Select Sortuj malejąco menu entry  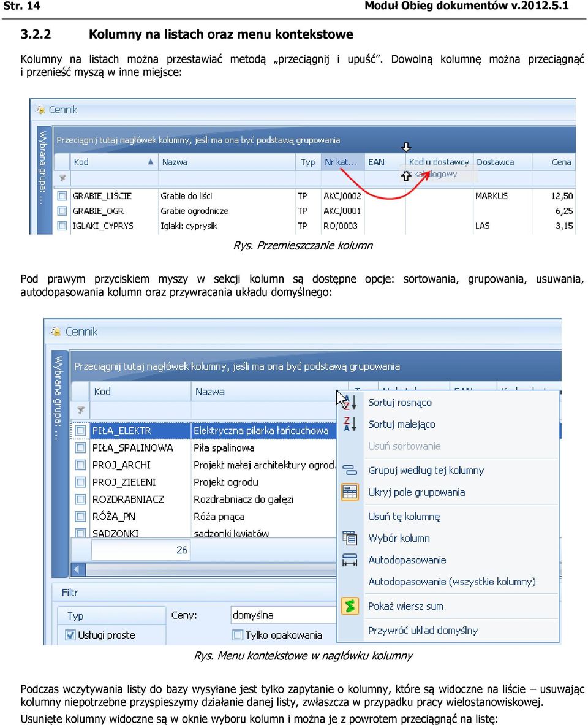click(402, 425)
